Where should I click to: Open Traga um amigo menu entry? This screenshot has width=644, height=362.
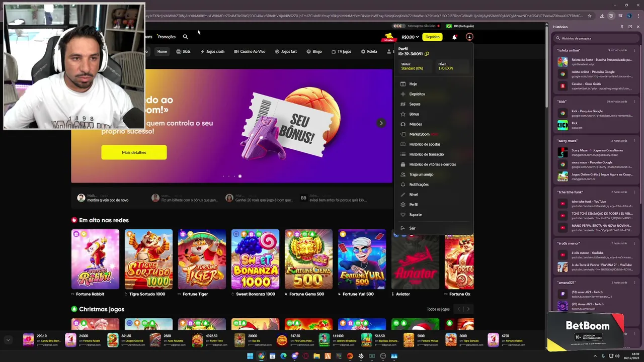[421, 174]
